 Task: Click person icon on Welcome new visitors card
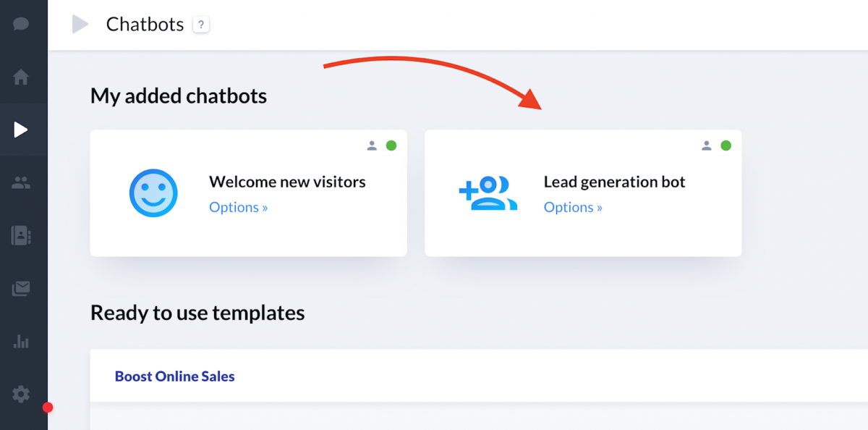click(x=372, y=146)
